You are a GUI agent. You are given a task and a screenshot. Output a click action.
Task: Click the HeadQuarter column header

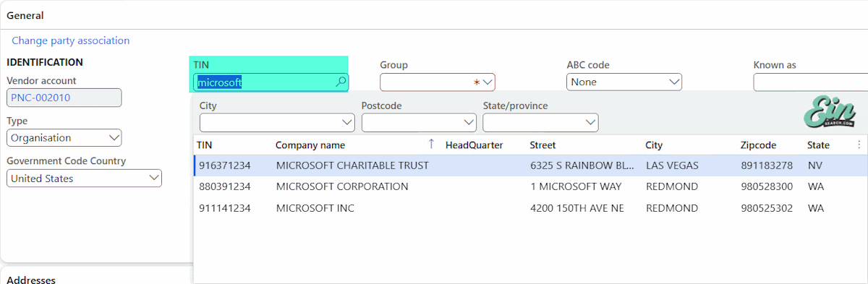[474, 145]
